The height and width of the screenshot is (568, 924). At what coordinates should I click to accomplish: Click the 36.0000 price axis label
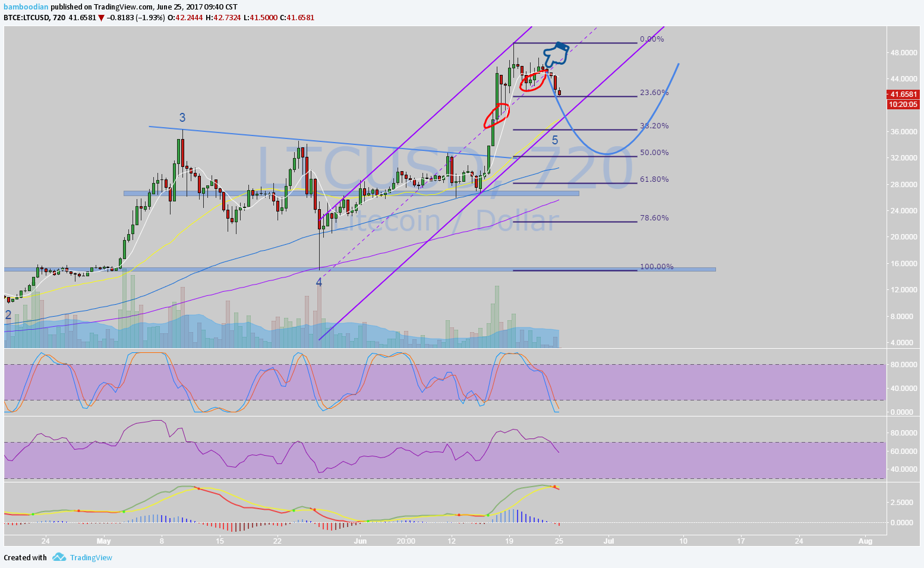(x=903, y=132)
